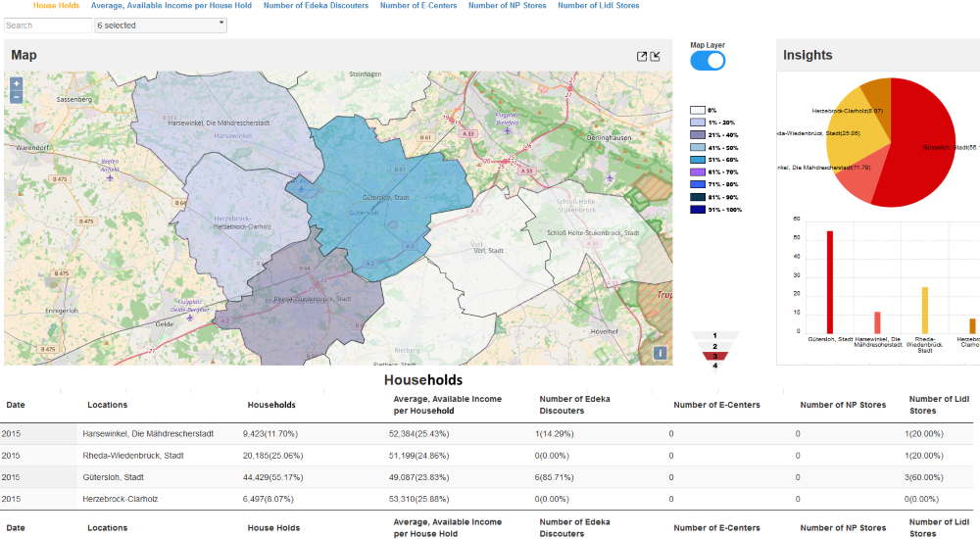The image size is (980, 539).
Task: Click 'Gütersloh, Stadt' table cell
Action: [x=113, y=477]
